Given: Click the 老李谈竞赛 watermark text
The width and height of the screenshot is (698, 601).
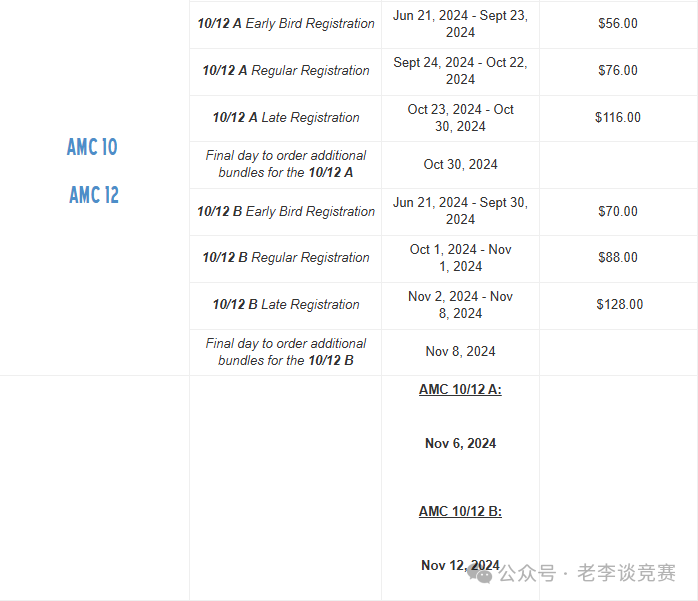Looking at the screenshot, I should click(627, 573).
